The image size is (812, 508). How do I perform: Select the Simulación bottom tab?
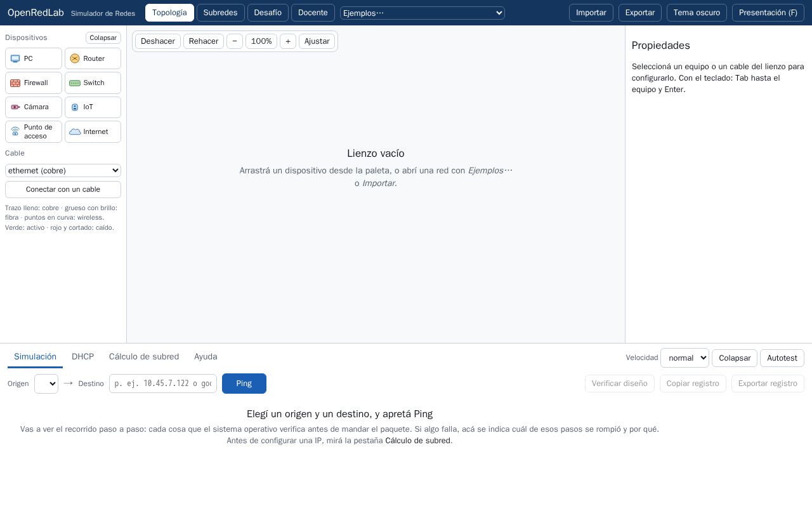pos(35,357)
